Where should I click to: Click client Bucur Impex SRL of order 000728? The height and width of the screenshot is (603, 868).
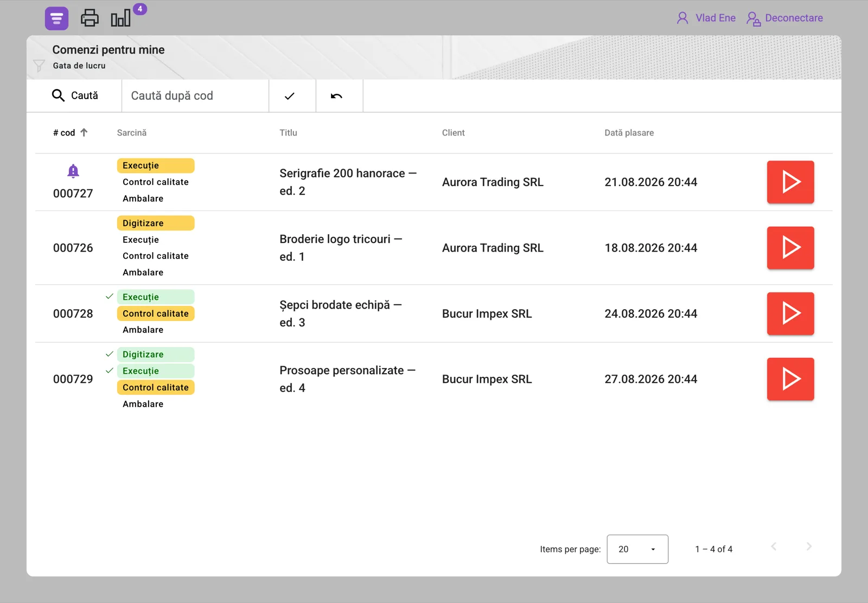pos(487,313)
